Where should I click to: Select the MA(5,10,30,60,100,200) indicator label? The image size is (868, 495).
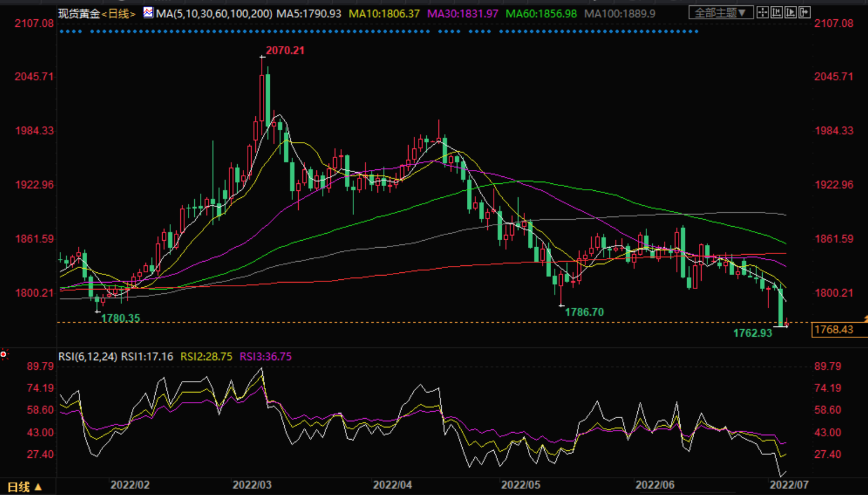tap(214, 13)
